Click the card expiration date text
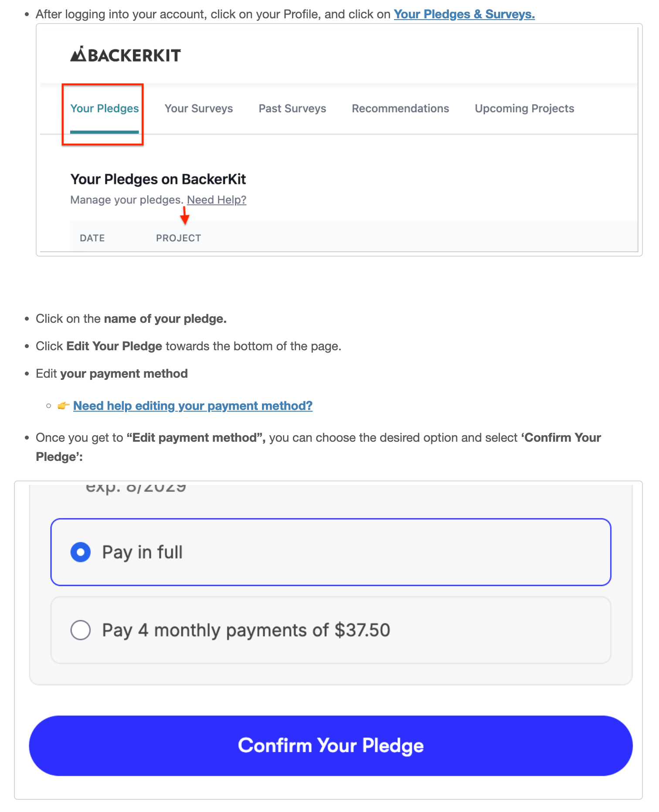The image size is (659, 812). point(136,488)
